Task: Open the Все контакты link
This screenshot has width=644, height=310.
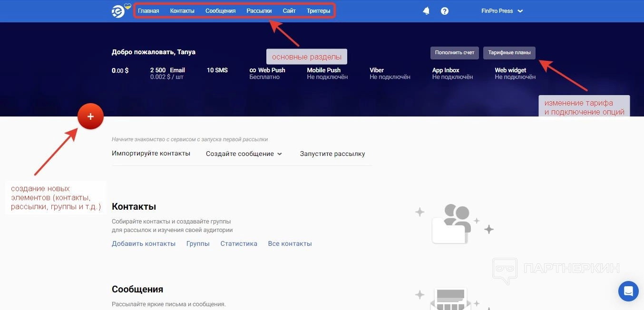Action: (290, 243)
